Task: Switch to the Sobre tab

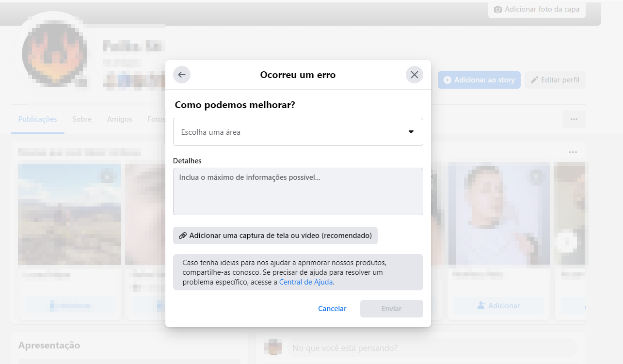Action: point(81,119)
